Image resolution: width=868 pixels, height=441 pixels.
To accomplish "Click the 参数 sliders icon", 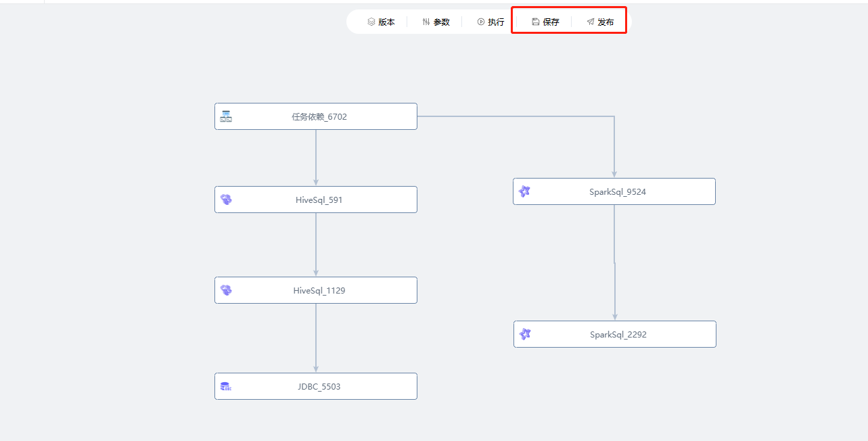I will point(426,22).
